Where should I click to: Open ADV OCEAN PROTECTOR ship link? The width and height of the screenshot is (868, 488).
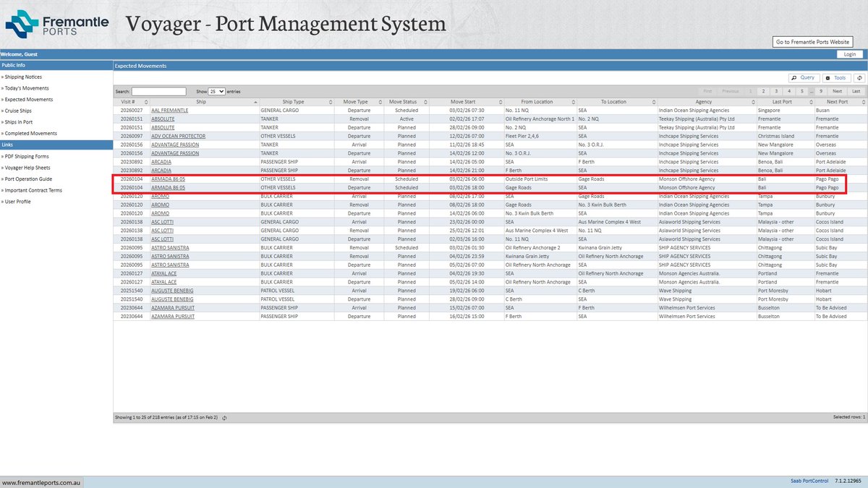point(179,136)
